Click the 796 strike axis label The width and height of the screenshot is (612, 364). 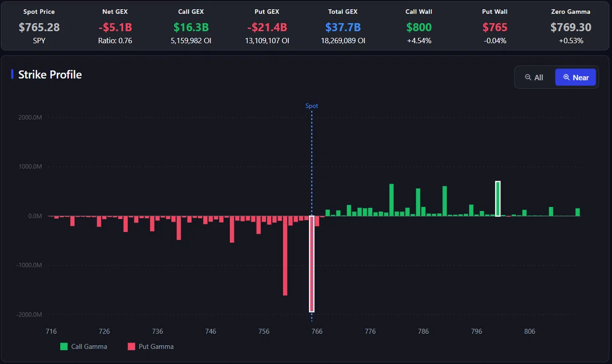[476, 331]
